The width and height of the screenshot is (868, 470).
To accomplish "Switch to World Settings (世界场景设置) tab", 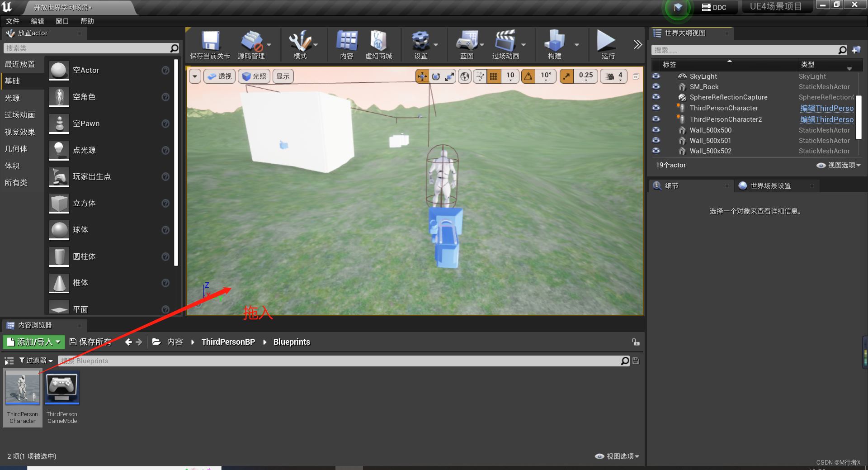I will point(770,186).
